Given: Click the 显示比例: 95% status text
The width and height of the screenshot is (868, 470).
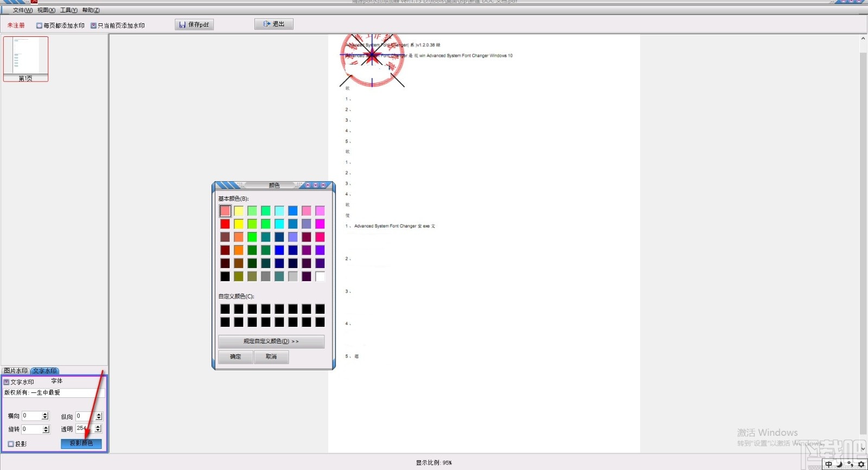Looking at the screenshot, I should (x=434, y=463).
